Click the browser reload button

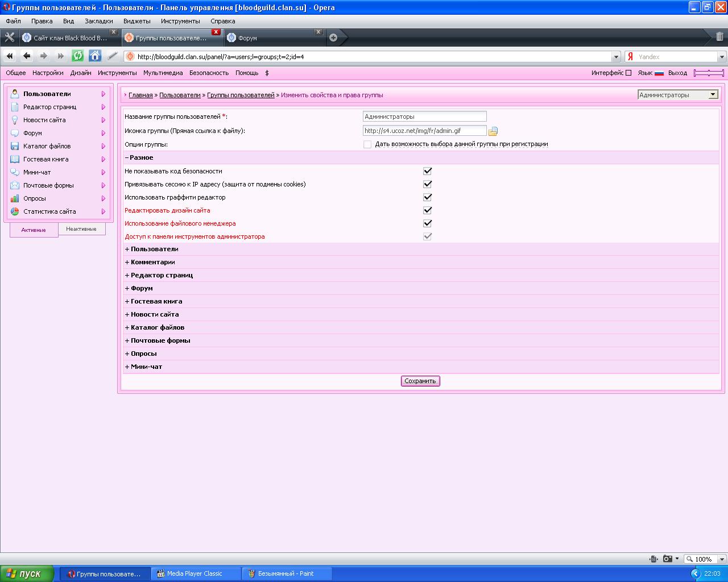pyautogui.click(x=78, y=56)
